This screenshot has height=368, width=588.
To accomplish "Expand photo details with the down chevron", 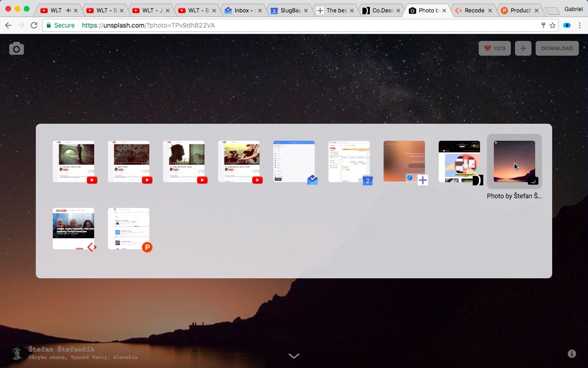I will pos(294,356).
